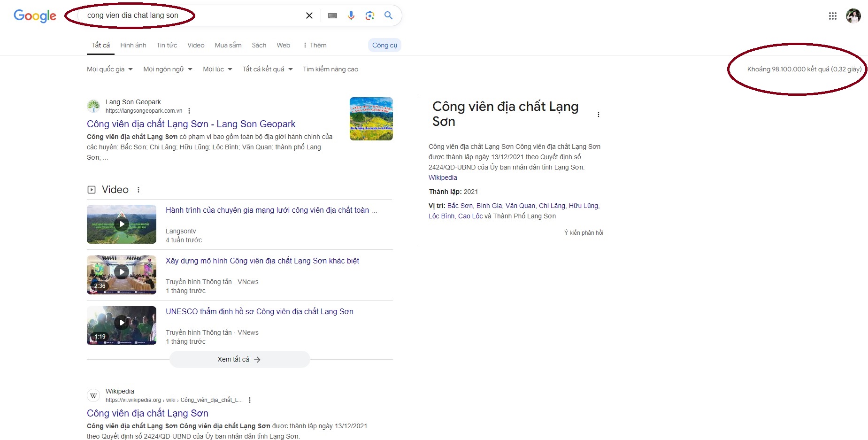Open the Wikipedia link in the knowledge panel
This screenshot has width=868, height=440.
tap(443, 178)
